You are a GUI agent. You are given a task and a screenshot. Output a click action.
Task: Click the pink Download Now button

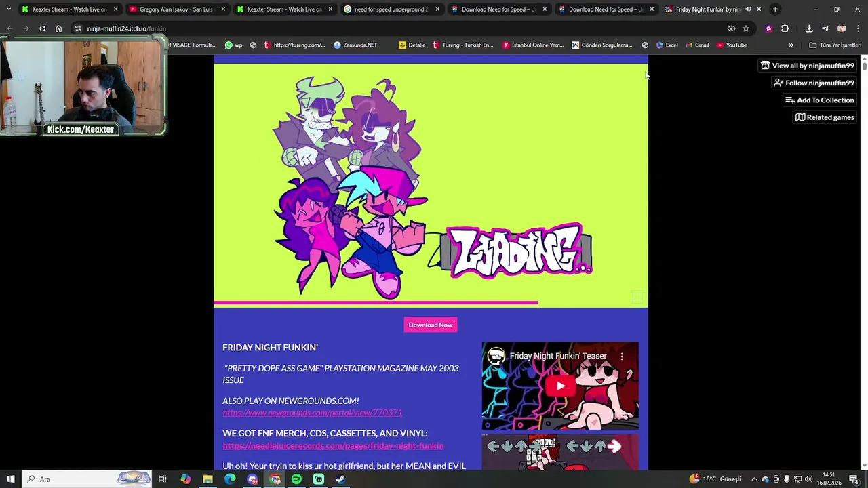click(x=431, y=325)
